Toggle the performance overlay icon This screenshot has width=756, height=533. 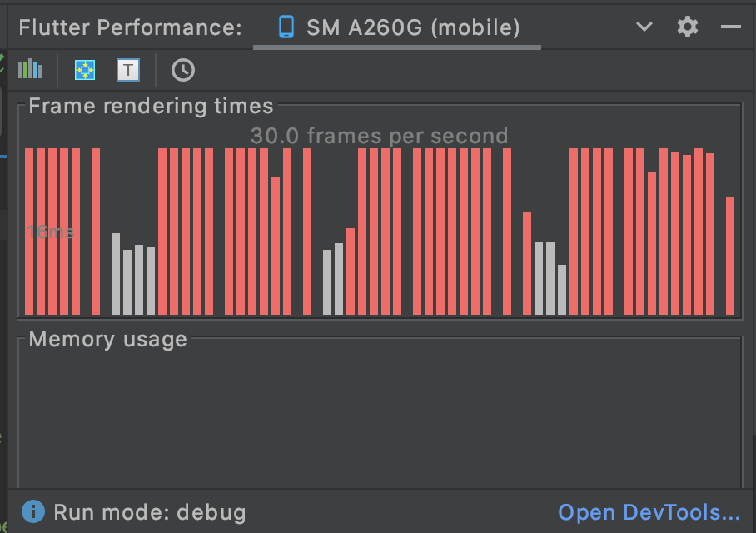click(84, 70)
